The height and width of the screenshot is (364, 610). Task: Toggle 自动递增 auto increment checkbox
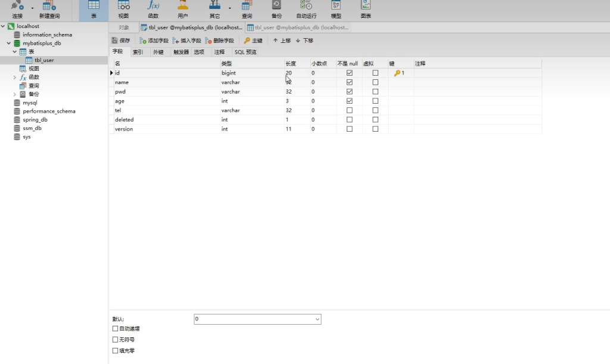point(116,328)
